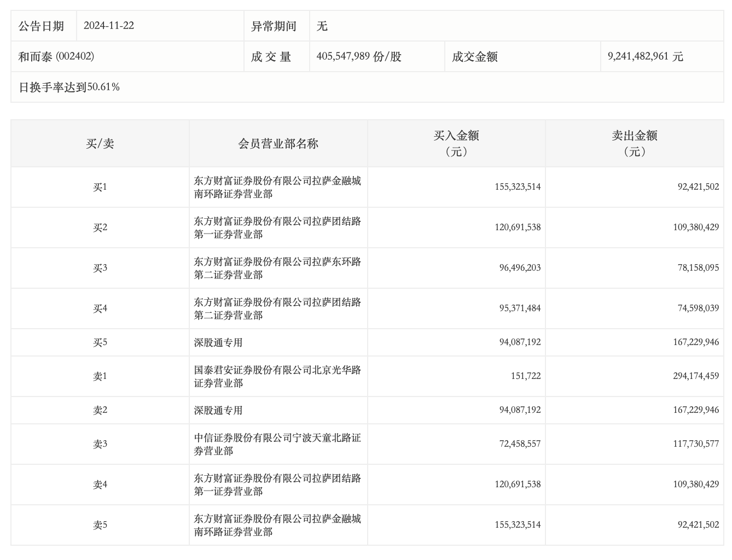Click the 卖5 row 拉萨金融城南环路 branch name
732x560 pixels.
click(277, 526)
